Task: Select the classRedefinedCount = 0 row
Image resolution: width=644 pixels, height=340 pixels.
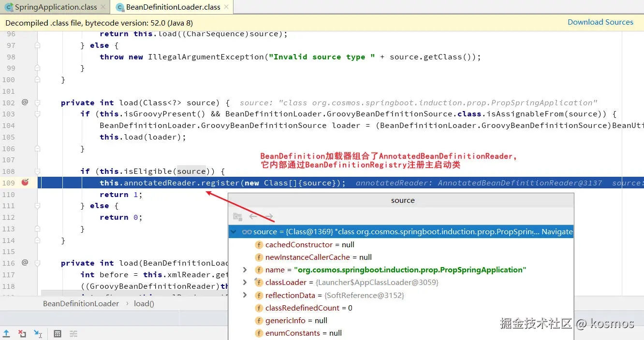Action: pyautogui.click(x=401, y=308)
